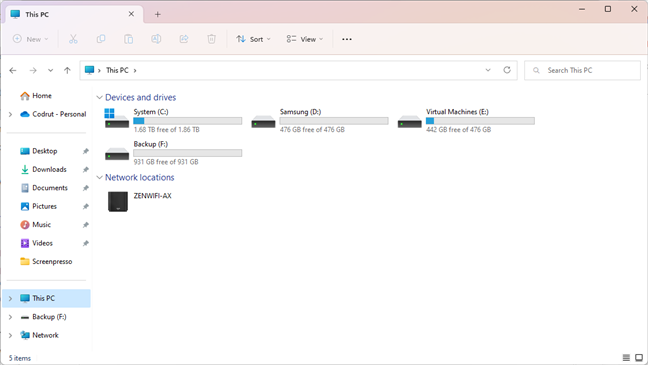Screen dimensions: 648x365
Task: Click the Paste clipboard icon
Action: pos(129,39)
